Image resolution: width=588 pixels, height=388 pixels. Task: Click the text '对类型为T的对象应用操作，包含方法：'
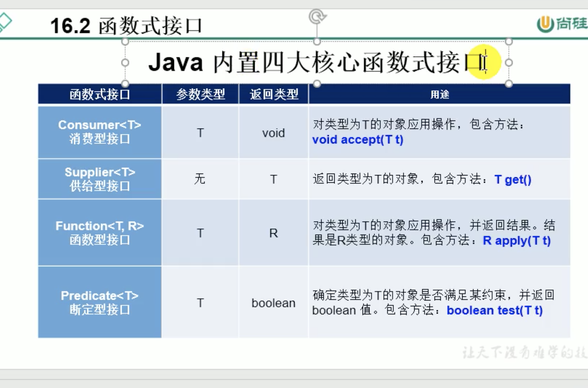pyautogui.click(x=418, y=124)
